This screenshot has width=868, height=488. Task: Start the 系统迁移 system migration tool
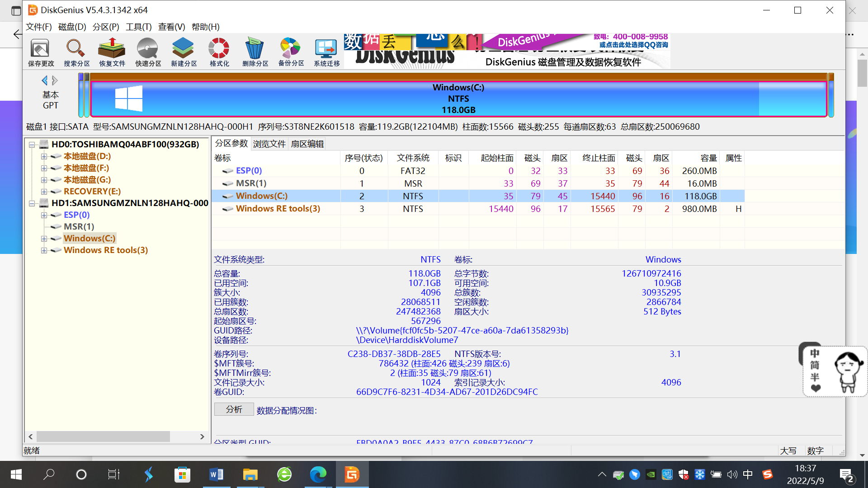tap(326, 52)
